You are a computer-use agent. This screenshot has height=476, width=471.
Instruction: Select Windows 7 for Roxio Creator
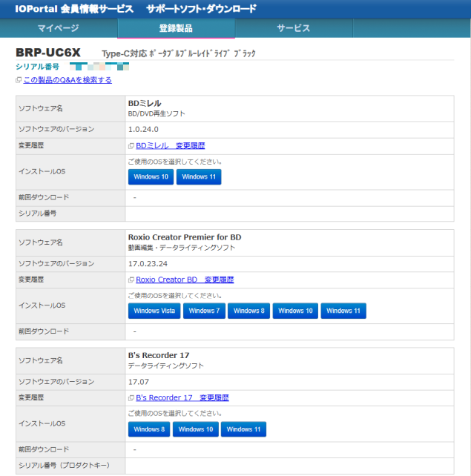click(204, 311)
